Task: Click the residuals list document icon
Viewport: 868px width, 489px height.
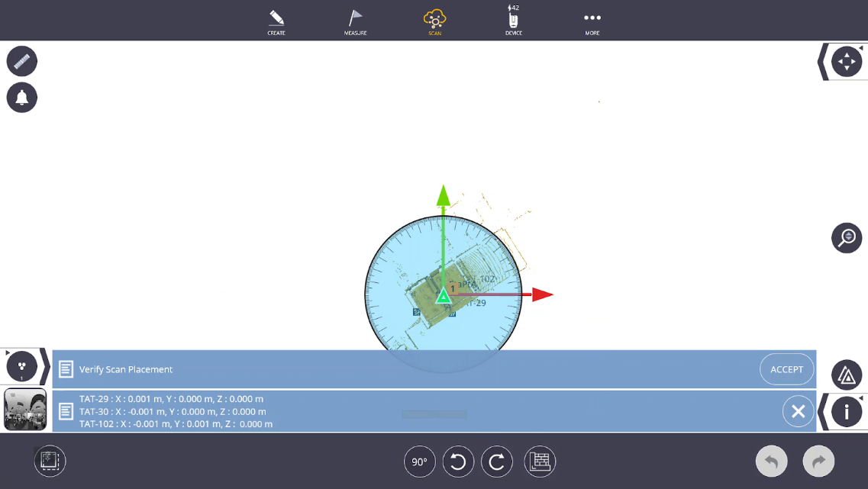Action: click(66, 411)
